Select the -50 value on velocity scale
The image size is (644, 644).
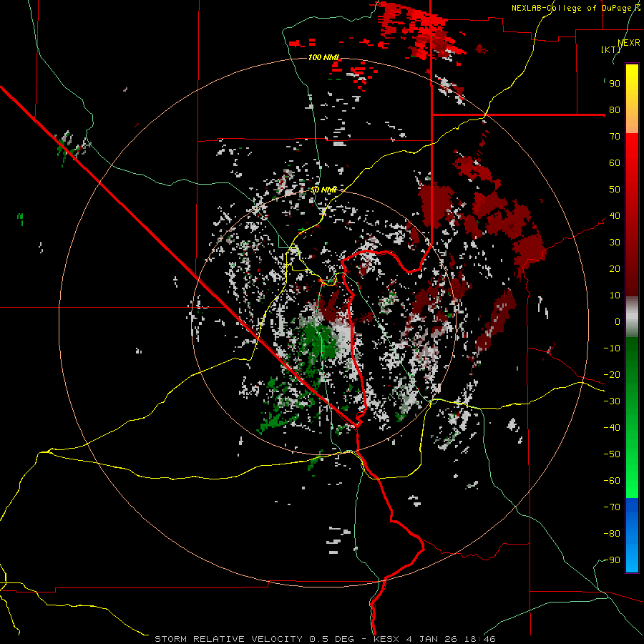(x=612, y=454)
